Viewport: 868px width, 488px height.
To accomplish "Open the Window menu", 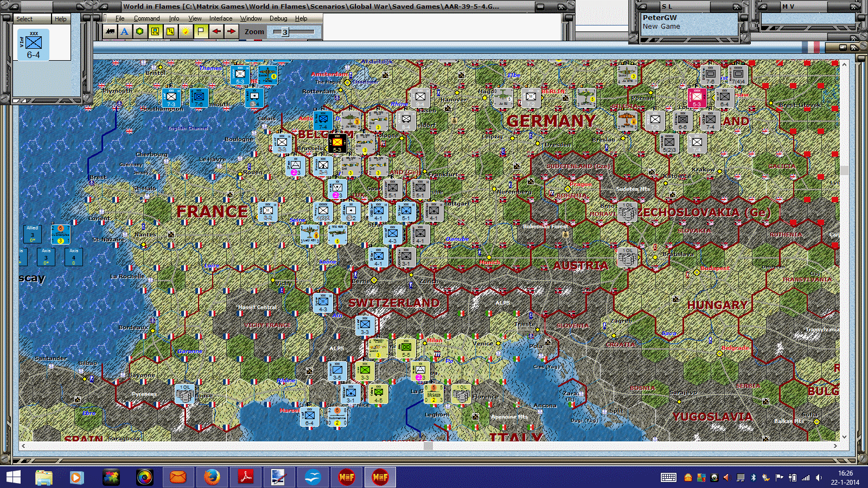I will pos(251,18).
